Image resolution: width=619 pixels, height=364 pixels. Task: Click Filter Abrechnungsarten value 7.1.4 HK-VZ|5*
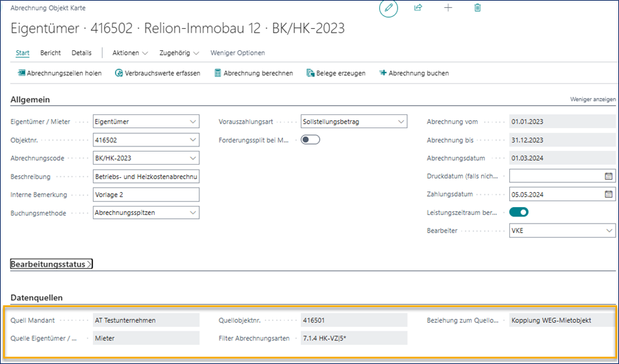[354, 339]
